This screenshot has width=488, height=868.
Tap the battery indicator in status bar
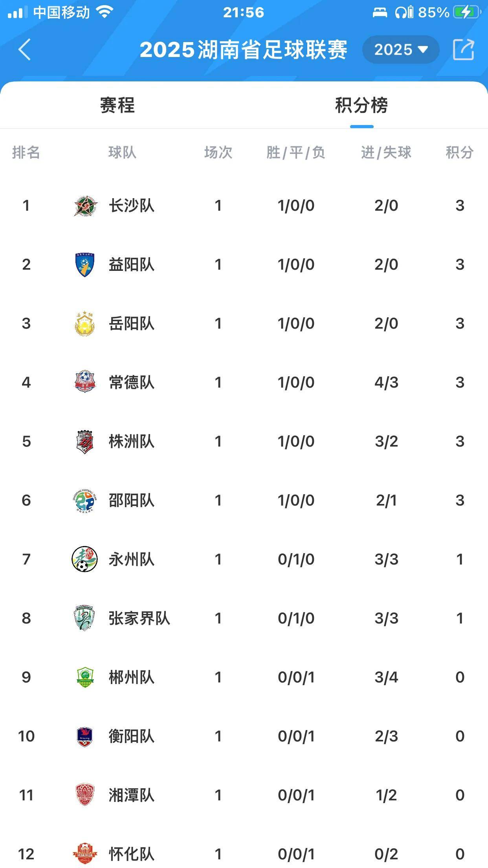(x=467, y=13)
